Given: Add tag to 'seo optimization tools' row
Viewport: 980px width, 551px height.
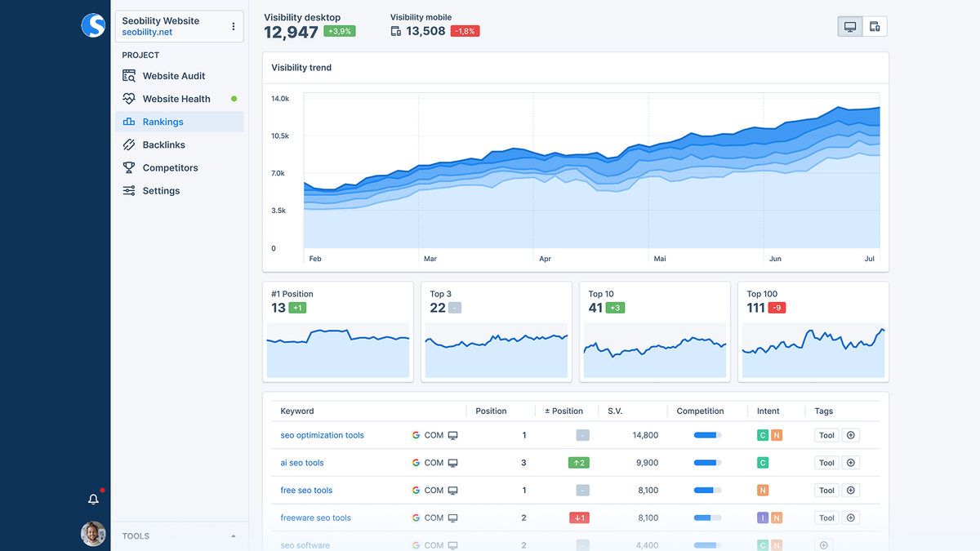Looking at the screenshot, I should (851, 435).
